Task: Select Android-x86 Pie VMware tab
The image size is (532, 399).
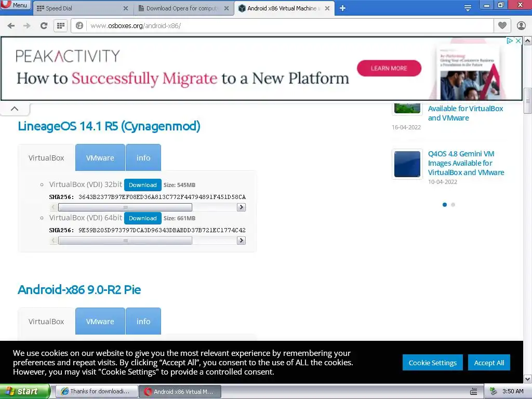Action: (100, 321)
